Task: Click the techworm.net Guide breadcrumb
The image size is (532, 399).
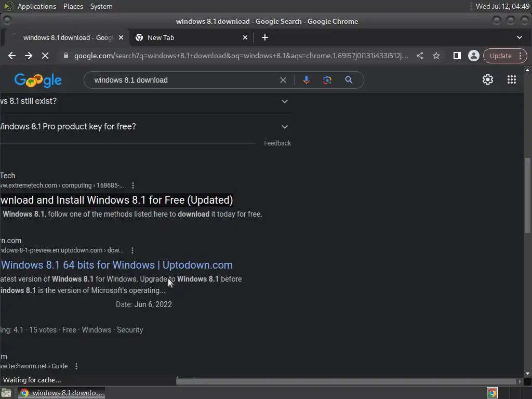Action: tap(34, 366)
